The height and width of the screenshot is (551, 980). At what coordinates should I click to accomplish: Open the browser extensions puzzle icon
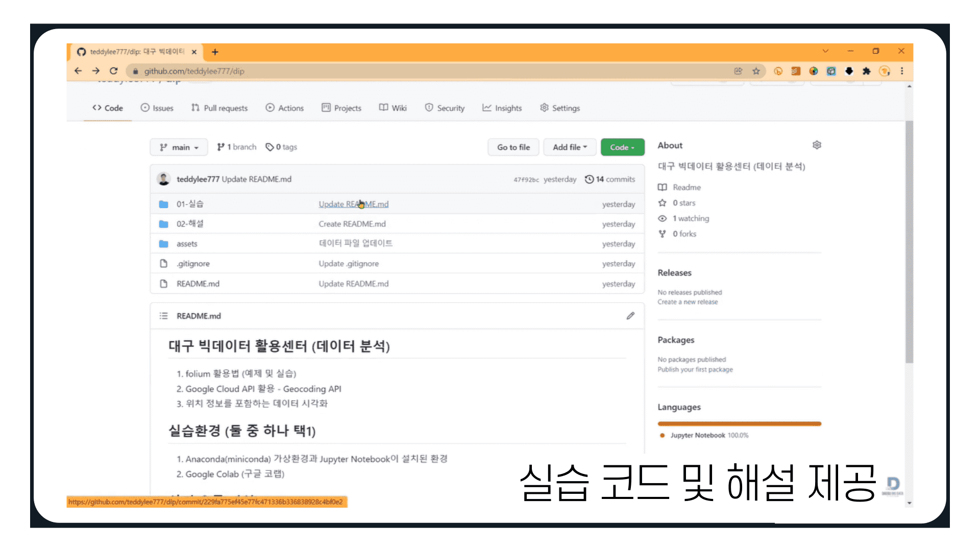[866, 71]
